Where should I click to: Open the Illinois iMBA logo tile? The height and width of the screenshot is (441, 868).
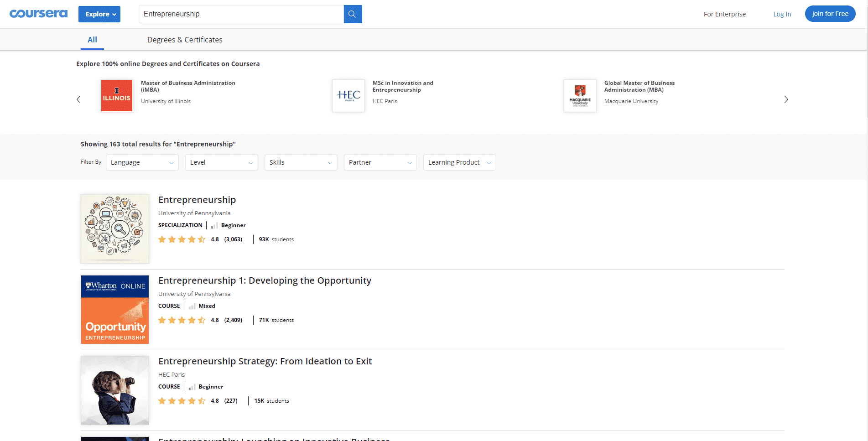117,96
